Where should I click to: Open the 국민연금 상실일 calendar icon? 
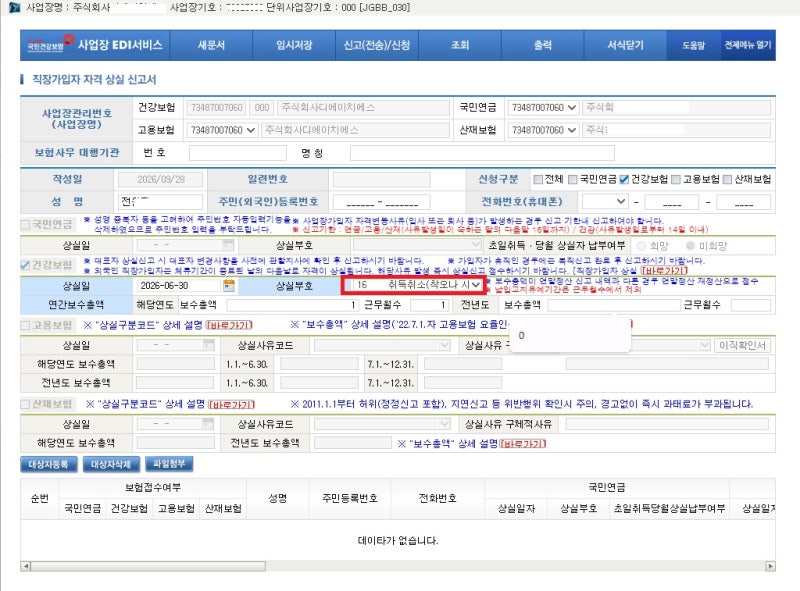229,245
